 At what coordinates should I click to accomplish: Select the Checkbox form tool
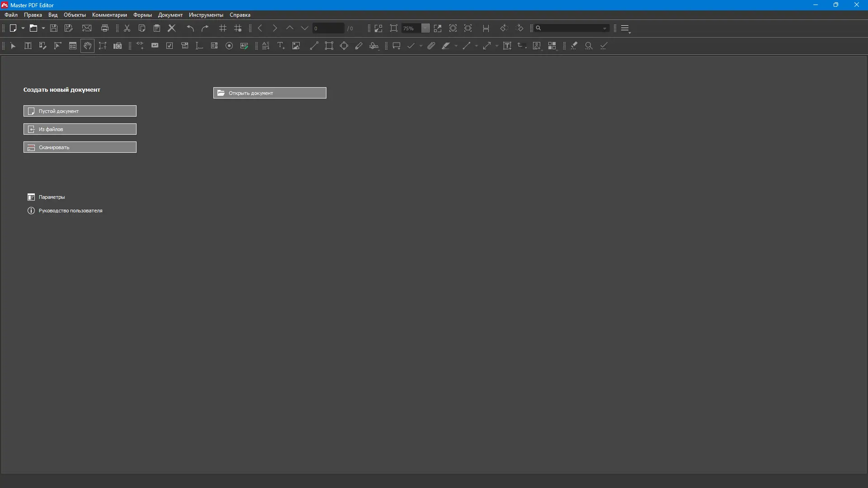click(169, 46)
